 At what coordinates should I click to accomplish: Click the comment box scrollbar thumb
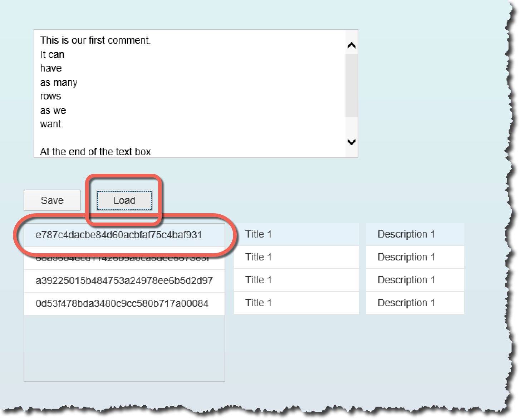[352, 86]
